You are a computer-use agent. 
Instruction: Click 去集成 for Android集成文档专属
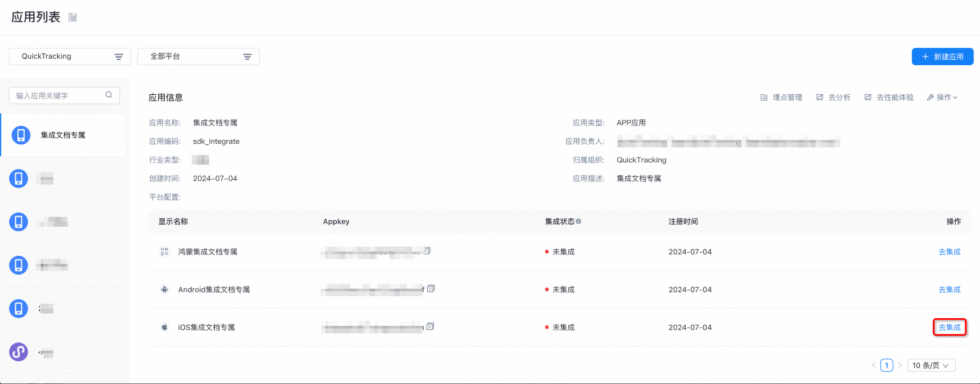[x=949, y=289]
